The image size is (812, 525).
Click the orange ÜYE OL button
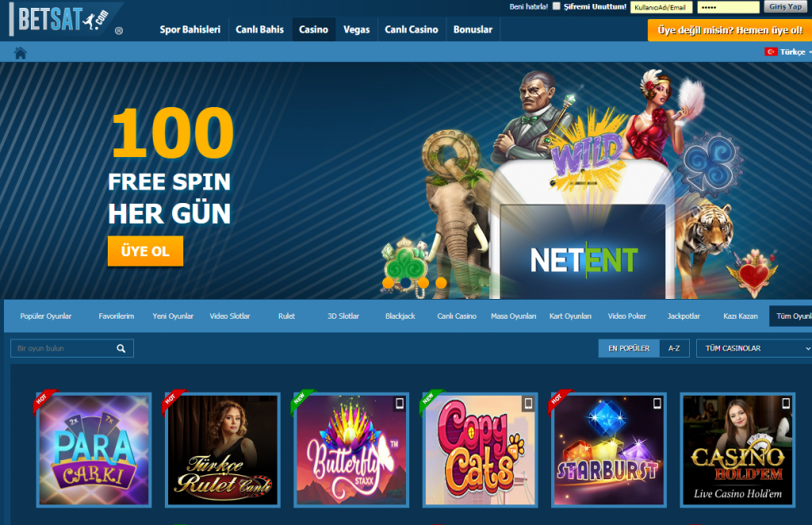[x=146, y=251]
